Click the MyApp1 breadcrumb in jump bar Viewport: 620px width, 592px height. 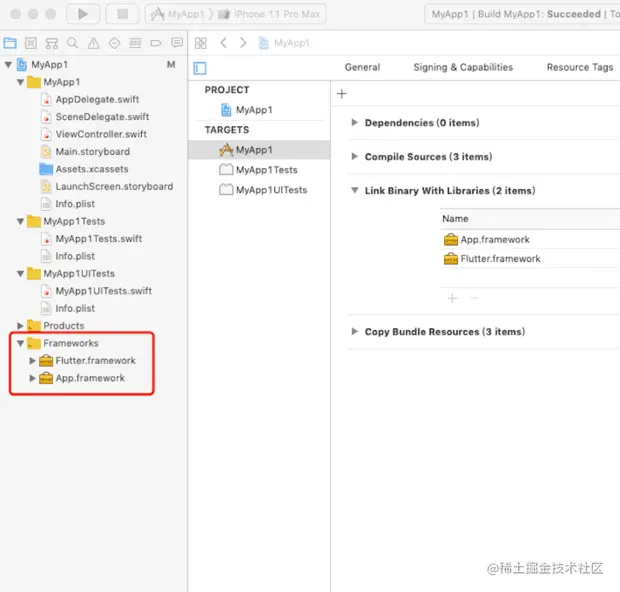tap(284, 43)
